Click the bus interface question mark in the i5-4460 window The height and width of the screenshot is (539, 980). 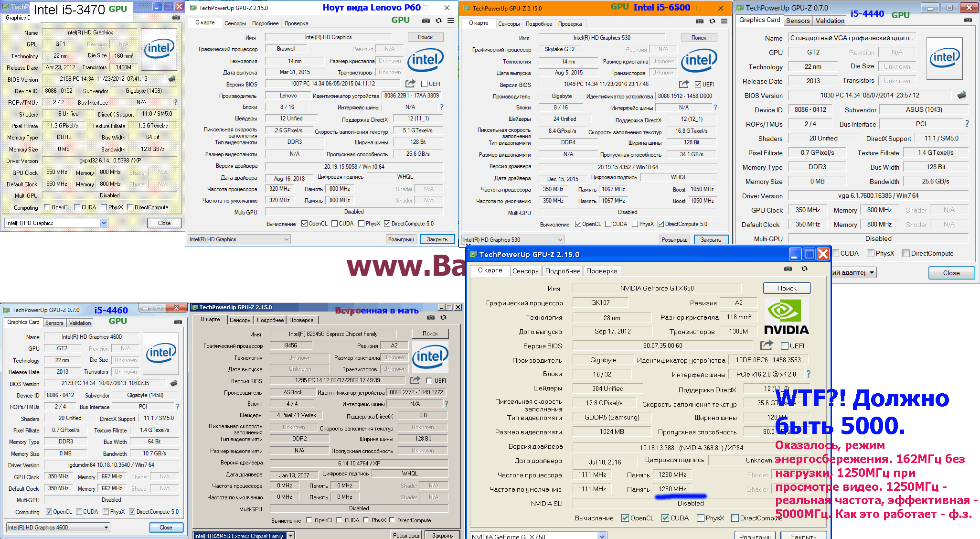coord(178,407)
